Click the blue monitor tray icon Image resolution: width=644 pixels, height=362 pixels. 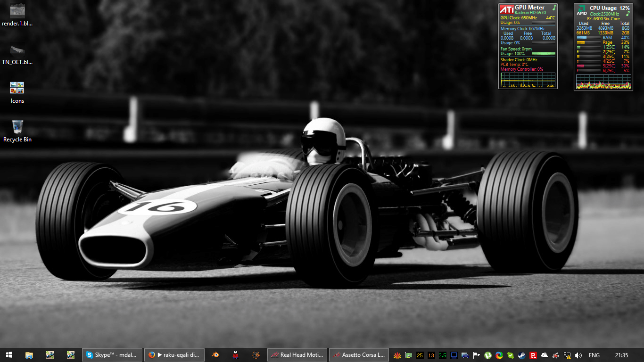pos(454,355)
